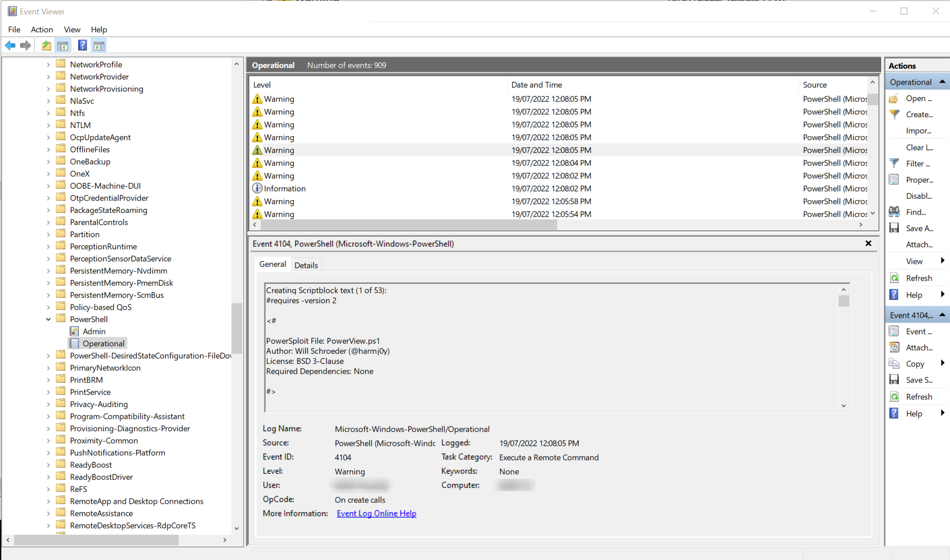The height and width of the screenshot is (560, 950).
Task: Collapse the Operational actions section
Action: point(941,81)
